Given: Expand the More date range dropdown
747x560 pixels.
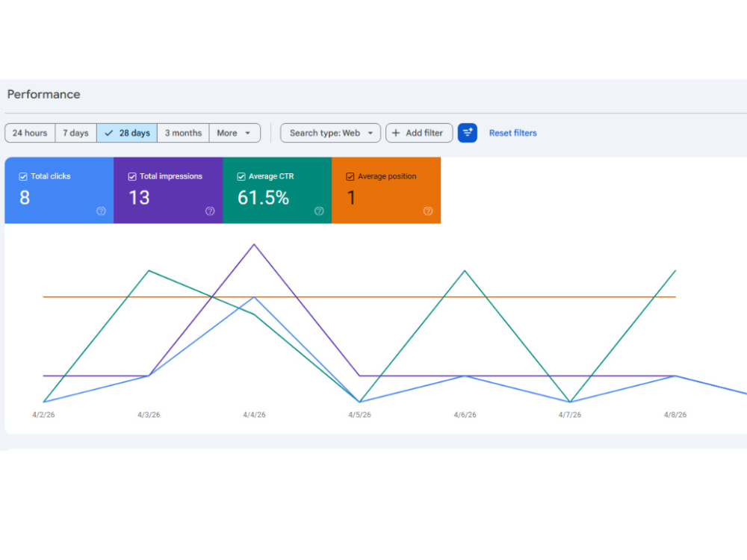Looking at the screenshot, I should pos(235,133).
